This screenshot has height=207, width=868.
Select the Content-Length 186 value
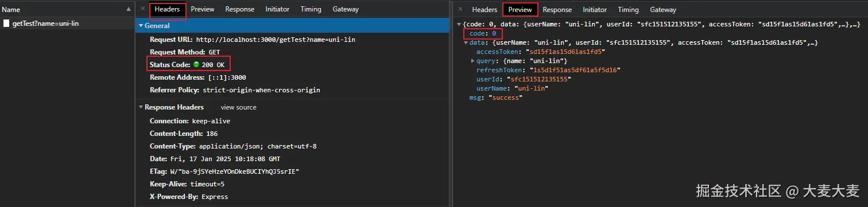(x=212, y=134)
